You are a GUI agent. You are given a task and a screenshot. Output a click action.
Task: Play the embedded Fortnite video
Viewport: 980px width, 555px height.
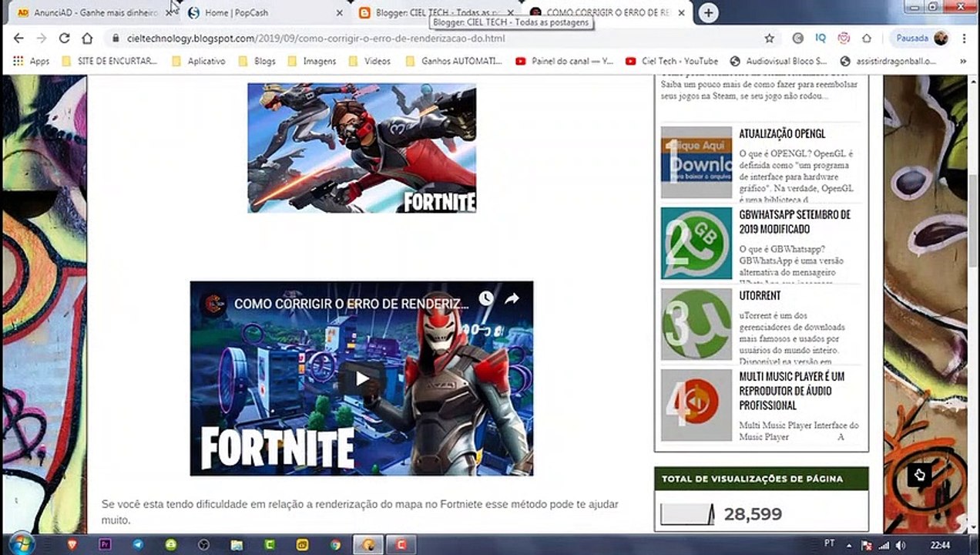tap(361, 378)
